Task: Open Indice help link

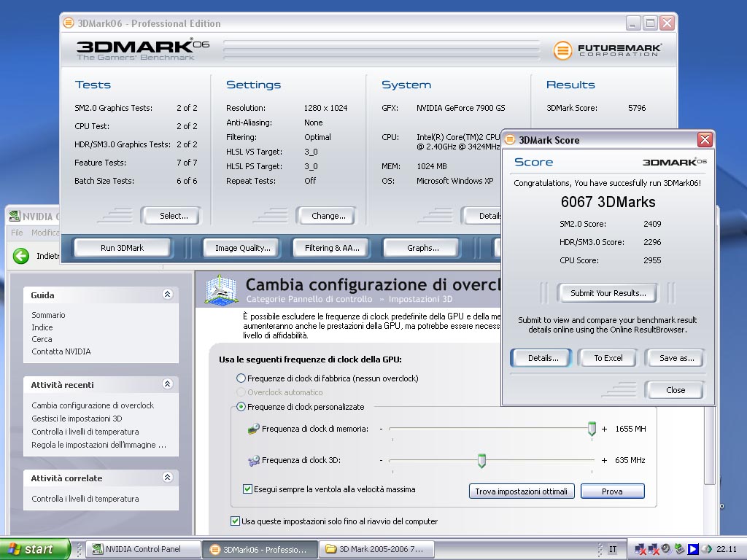Action: (42, 327)
